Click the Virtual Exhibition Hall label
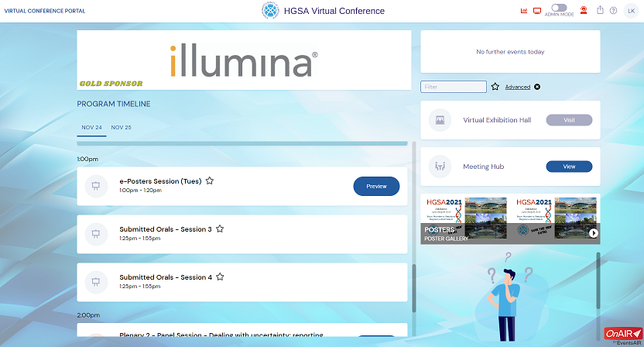The height and width of the screenshot is (347, 644). coord(497,120)
